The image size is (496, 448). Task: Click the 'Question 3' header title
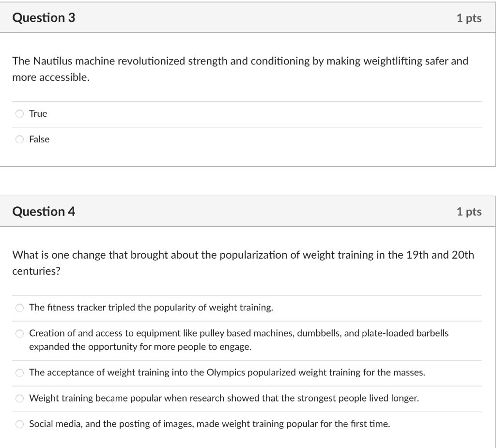(x=44, y=17)
